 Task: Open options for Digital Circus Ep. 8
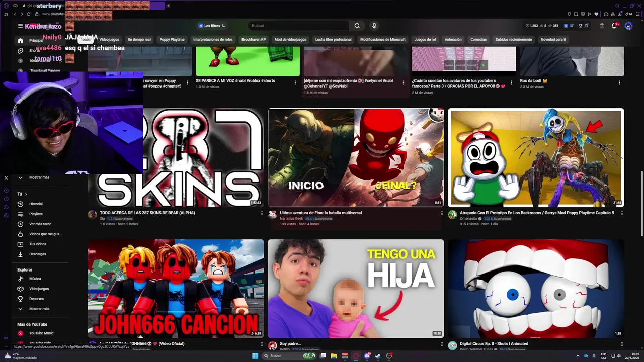[x=622, y=344]
